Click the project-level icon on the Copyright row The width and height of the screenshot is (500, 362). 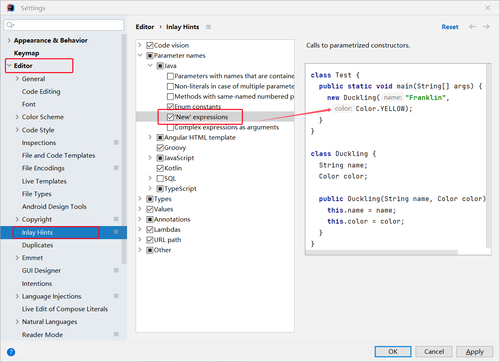click(116, 219)
